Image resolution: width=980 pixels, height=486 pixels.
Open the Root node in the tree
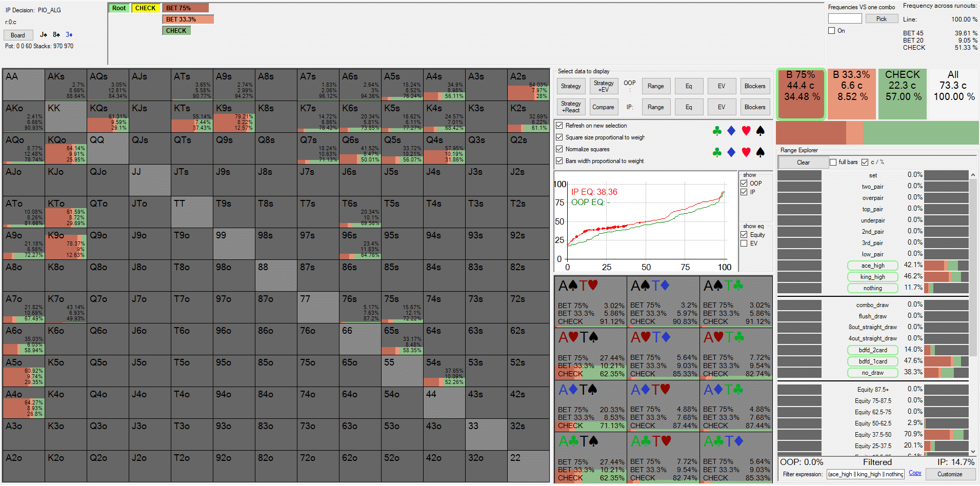coord(119,8)
